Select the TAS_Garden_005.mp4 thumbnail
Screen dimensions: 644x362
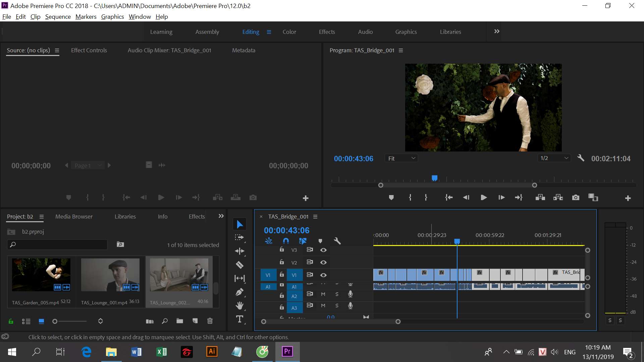click(x=41, y=275)
